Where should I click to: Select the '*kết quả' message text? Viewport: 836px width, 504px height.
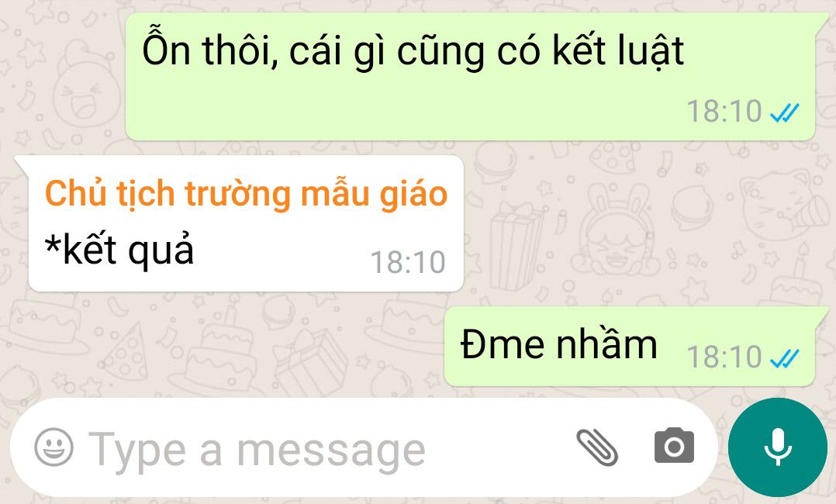[x=119, y=250]
